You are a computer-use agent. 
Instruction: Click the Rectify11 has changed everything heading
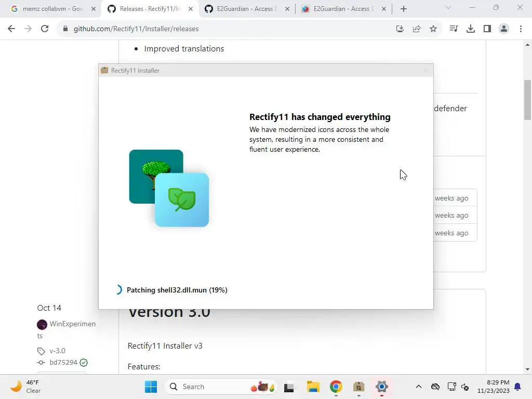[320, 117]
